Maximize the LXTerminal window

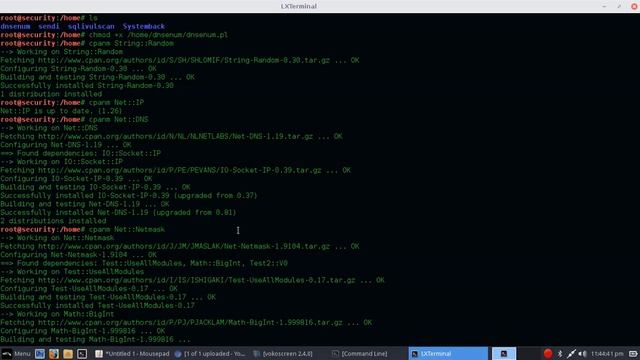[619, 6]
